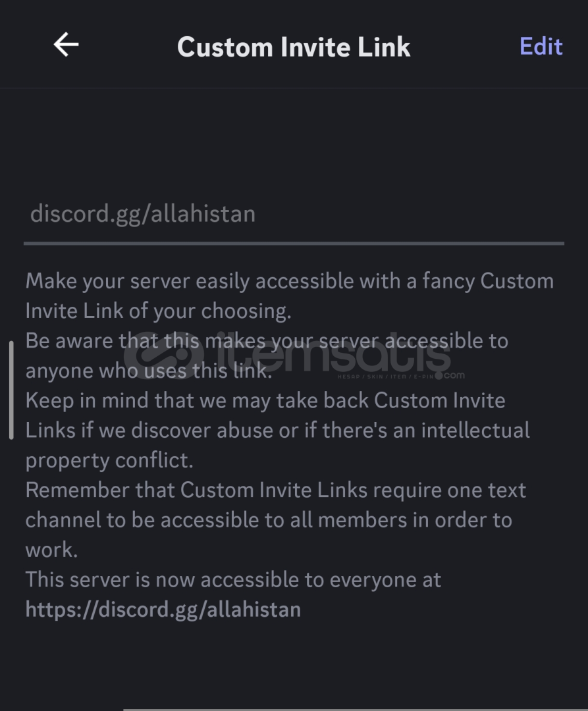The width and height of the screenshot is (588, 711).
Task: Select the 'Keep in mind that we' line
Action: pyautogui.click(x=265, y=401)
